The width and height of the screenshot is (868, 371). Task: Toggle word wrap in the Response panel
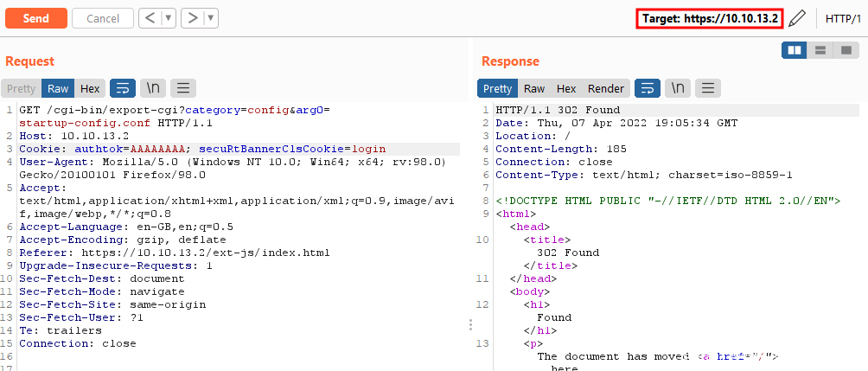(648, 88)
